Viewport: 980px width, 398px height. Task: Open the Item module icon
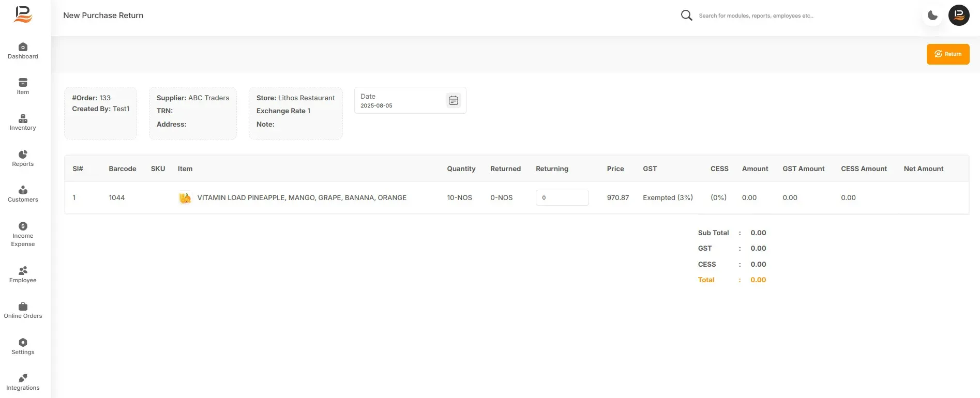(x=23, y=82)
